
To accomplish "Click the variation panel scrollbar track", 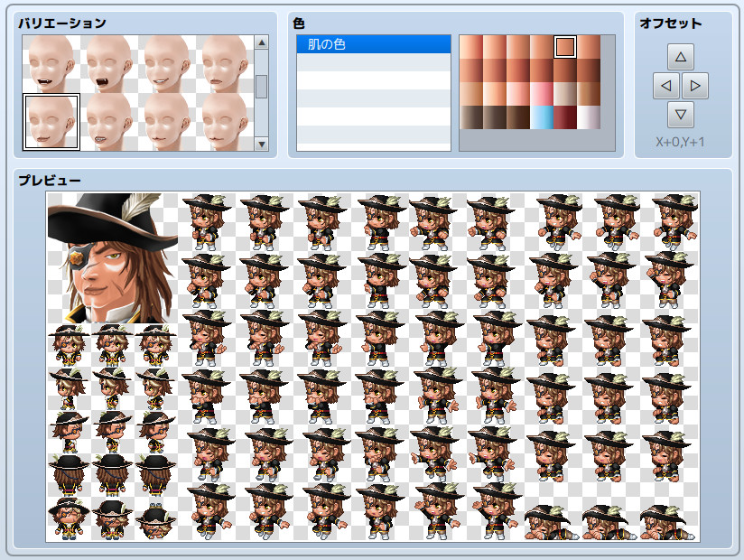I will (x=262, y=113).
